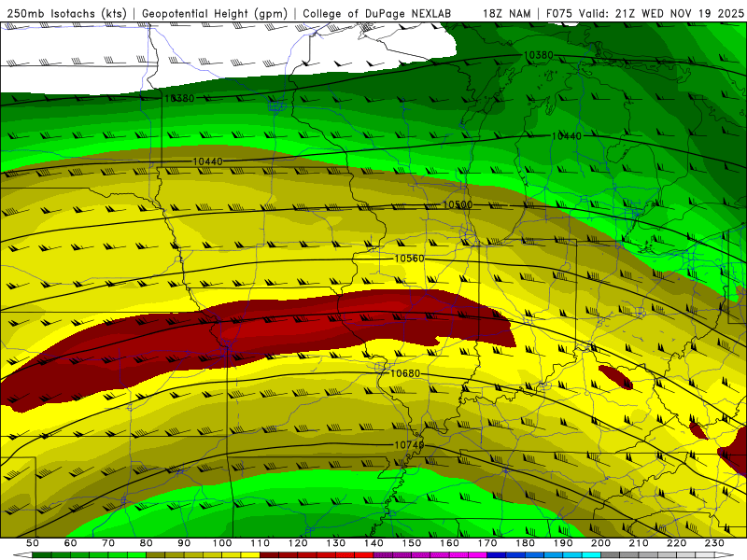The width and height of the screenshot is (747, 560).
Task: Click the 10740 height contour label
Action: [x=409, y=445]
